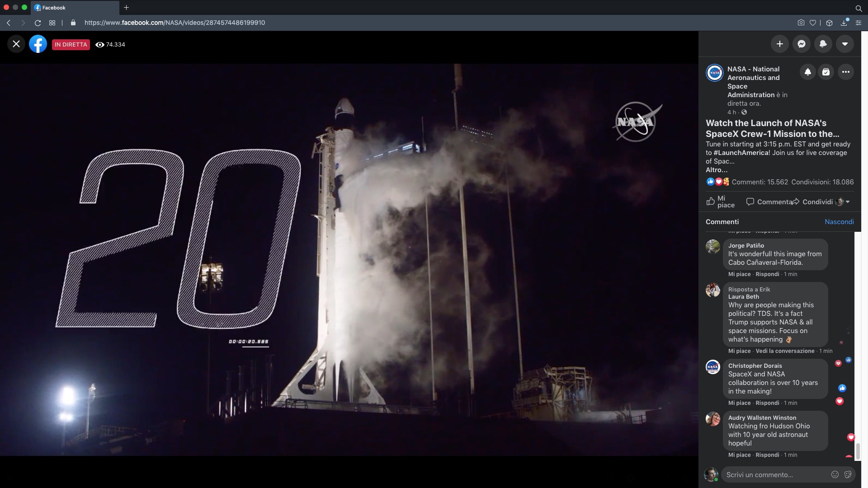Toggle NASA live video notifications bell

tap(807, 72)
